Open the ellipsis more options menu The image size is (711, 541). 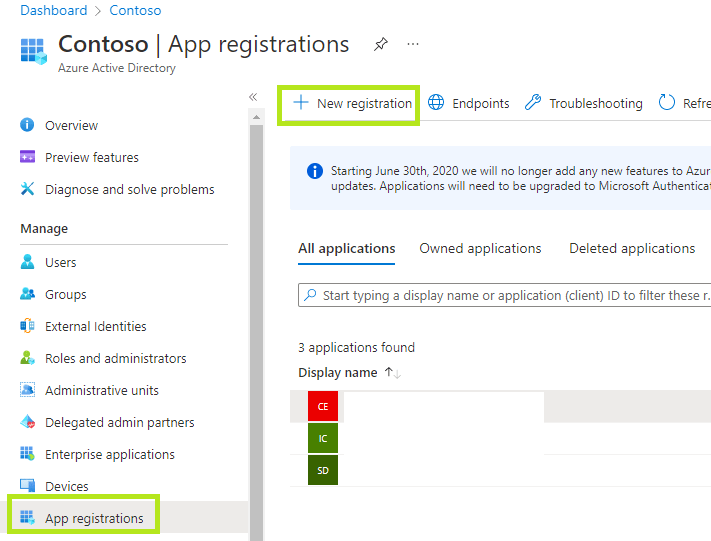pyautogui.click(x=413, y=44)
